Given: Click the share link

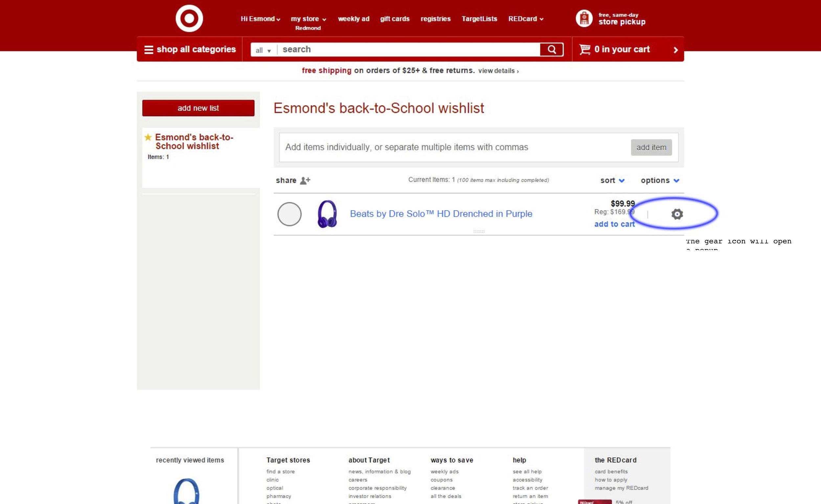Looking at the screenshot, I should 286,180.
